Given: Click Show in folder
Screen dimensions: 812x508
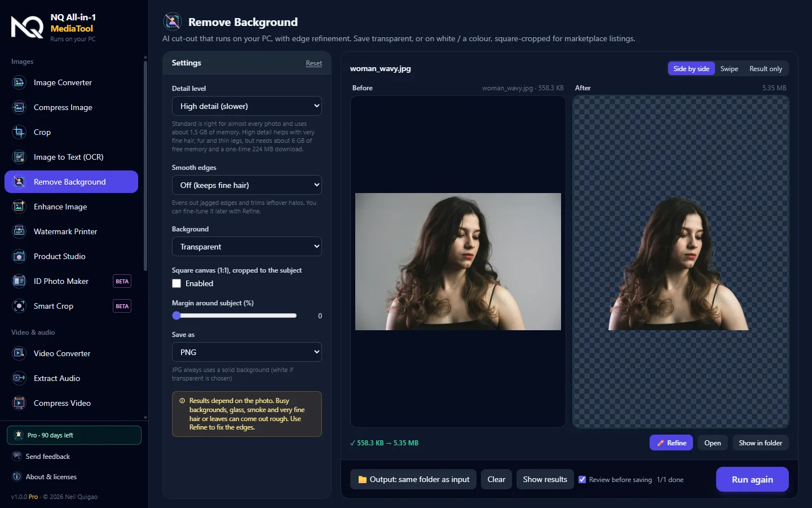Looking at the screenshot, I should pyautogui.click(x=761, y=443).
